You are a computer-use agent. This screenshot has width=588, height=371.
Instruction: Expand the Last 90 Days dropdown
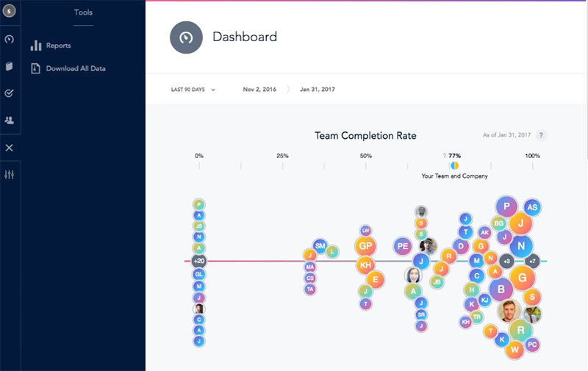pos(193,90)
